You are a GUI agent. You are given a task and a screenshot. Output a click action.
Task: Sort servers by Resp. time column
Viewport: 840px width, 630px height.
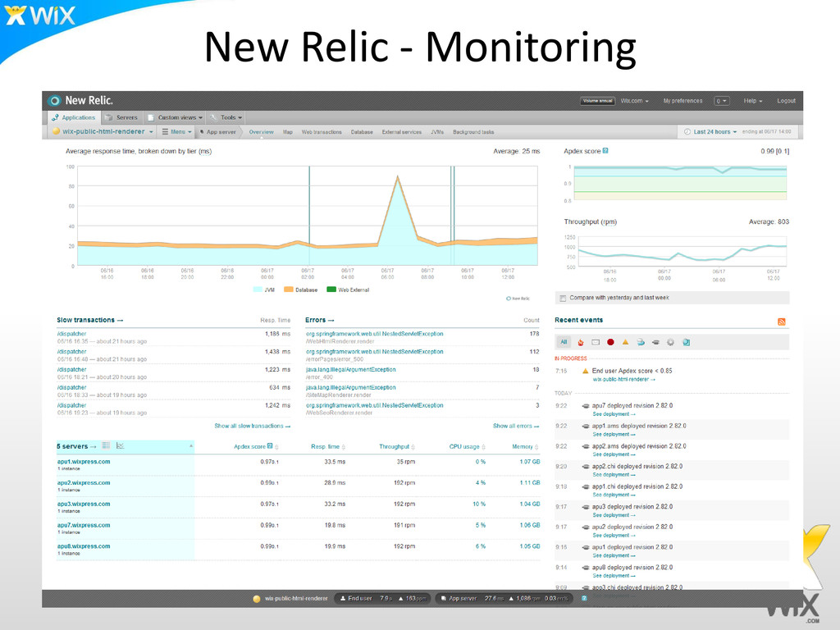pos(328,447)
